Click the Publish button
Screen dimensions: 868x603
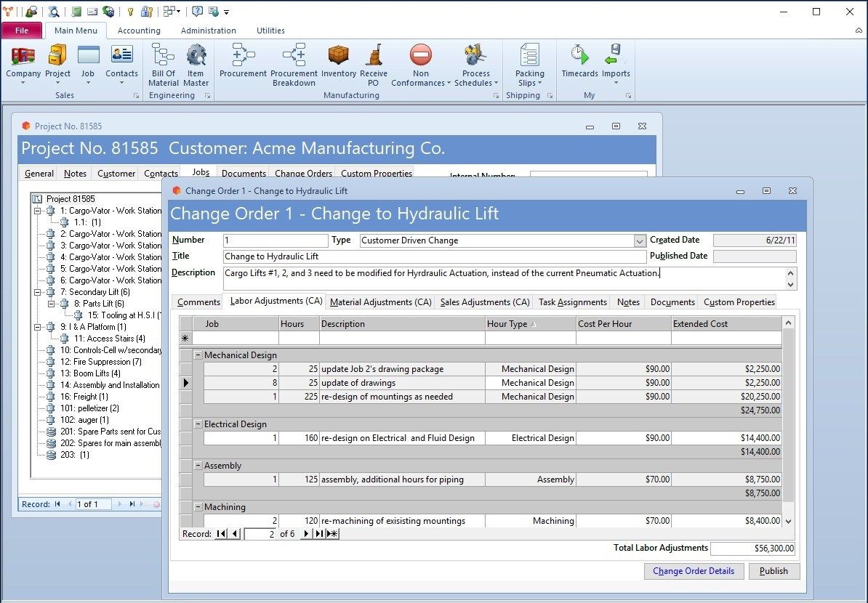click(x=774, y=571)
